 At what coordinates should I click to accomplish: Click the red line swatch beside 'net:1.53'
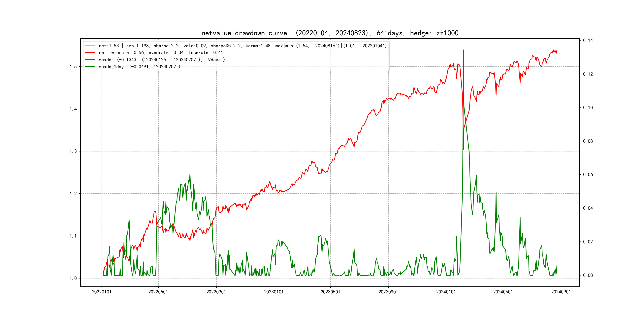(x=90, y=46)
